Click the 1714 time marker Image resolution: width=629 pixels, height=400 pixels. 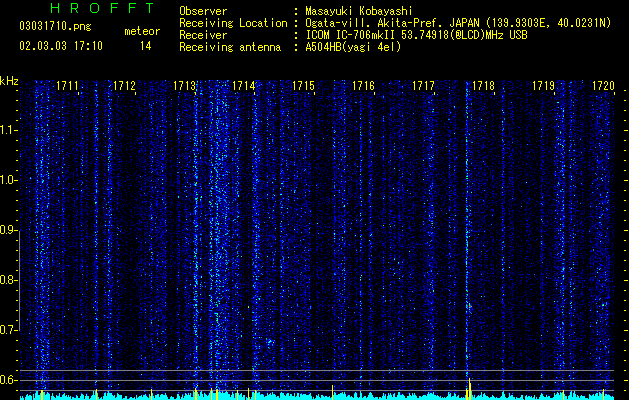pyautogui.click(x=243, y=86)
